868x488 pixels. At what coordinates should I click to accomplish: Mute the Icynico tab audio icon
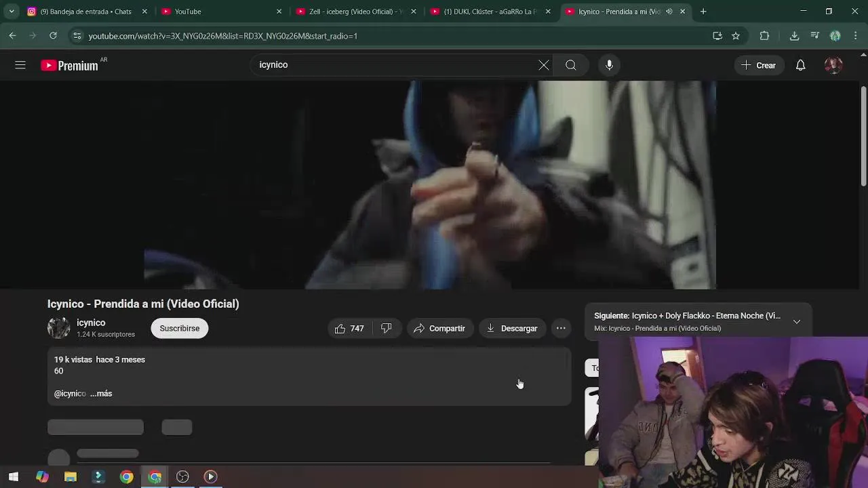tap(669, 12)
